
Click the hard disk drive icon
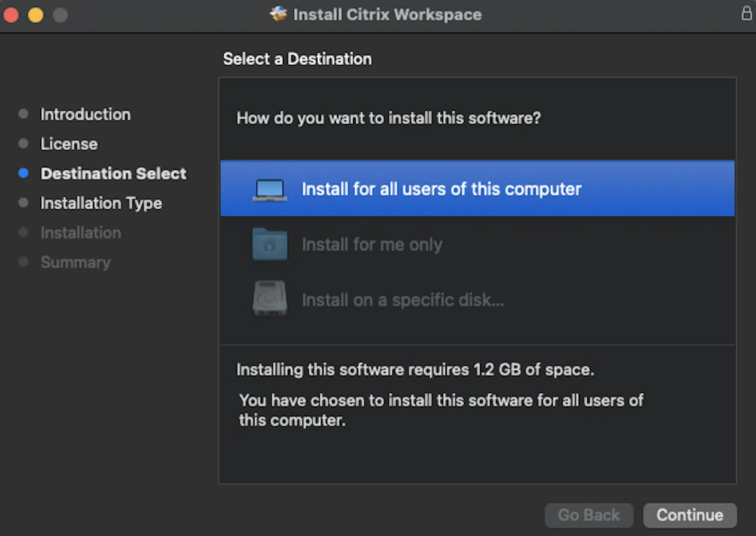(x=269, y=298)
